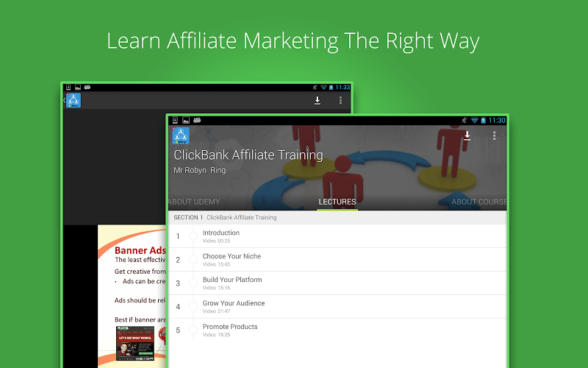Tap Android notification icon in back status bar
Viewport: 588px width, 368px height.
pyautogui.click(x=87, y=87)
